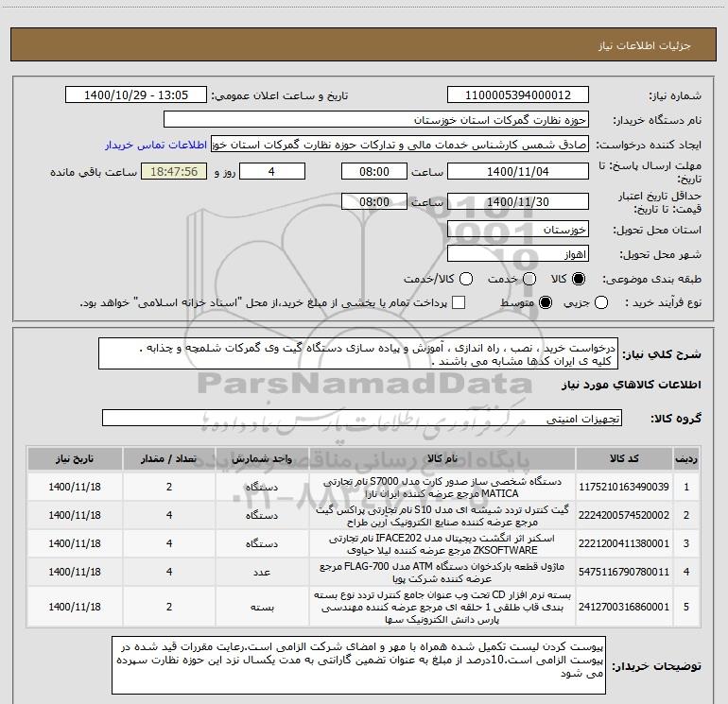
Task: Select product code 2221200411380001
Action: point(624,543)
